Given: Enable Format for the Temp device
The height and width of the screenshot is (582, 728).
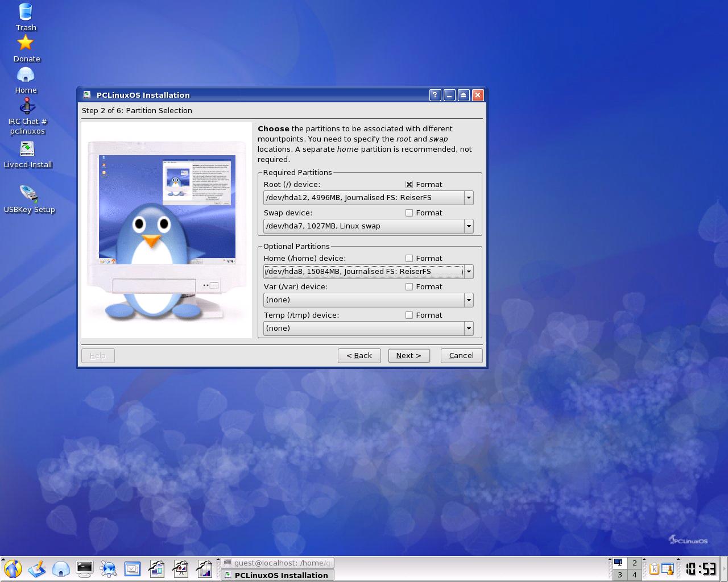Looking at the screenshot, I should (x=409, y=315).
